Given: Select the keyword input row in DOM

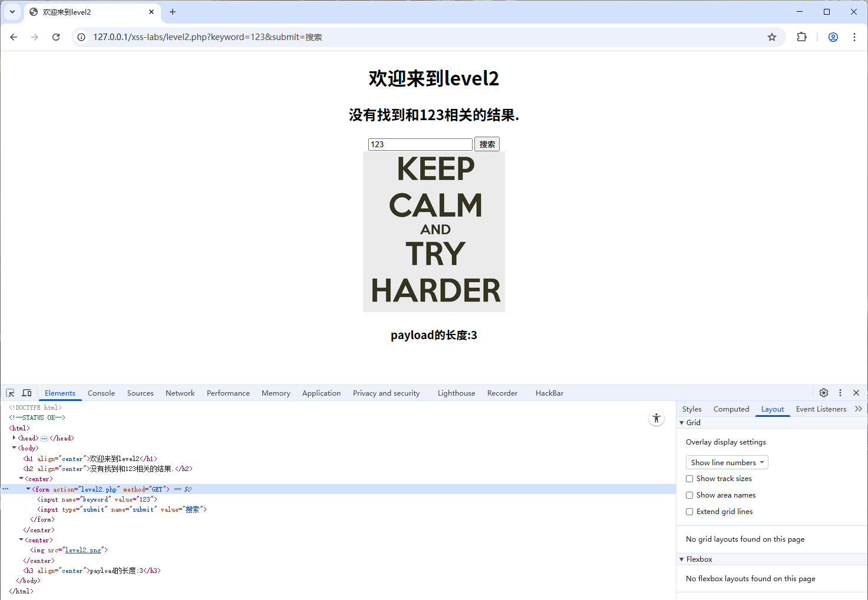Looking at the screenshot, I should click(338, 499).
